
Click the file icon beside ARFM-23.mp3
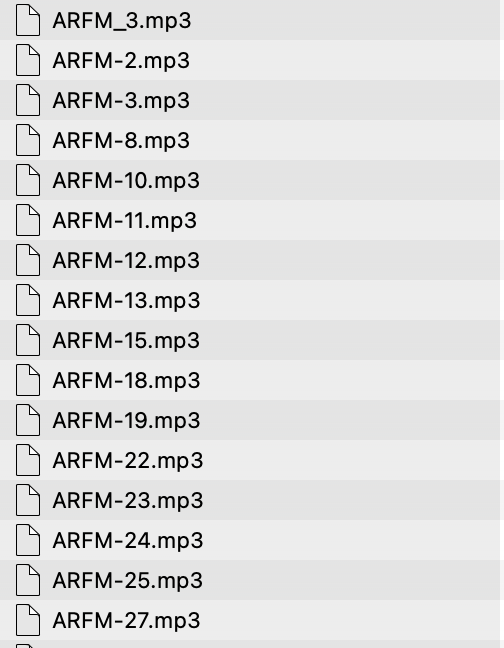[x=28, y=500]
